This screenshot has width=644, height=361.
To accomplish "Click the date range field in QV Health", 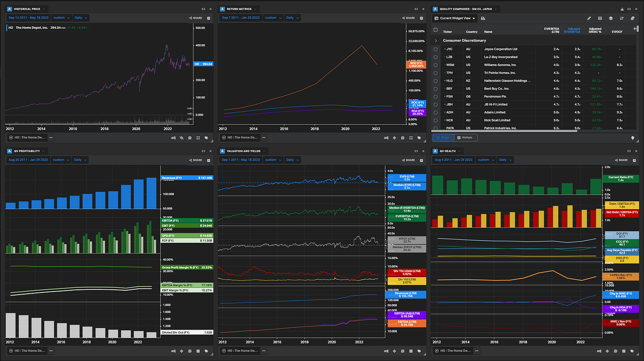I will coord(453,160).
